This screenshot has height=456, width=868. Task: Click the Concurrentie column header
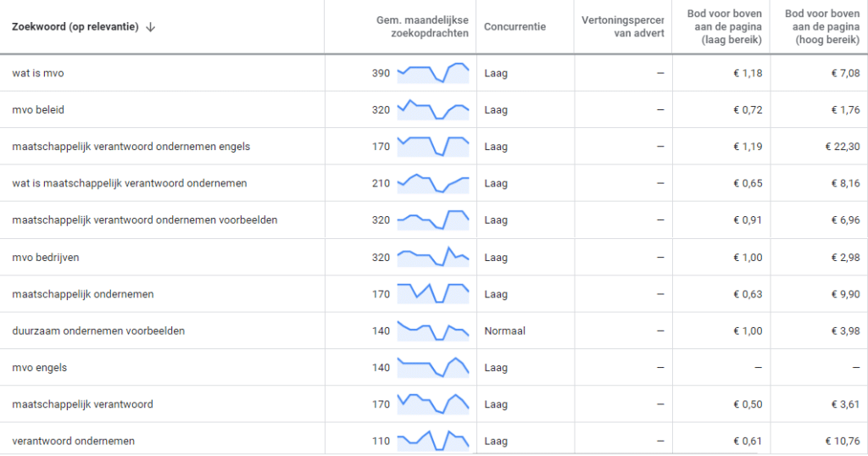point(515,26)
